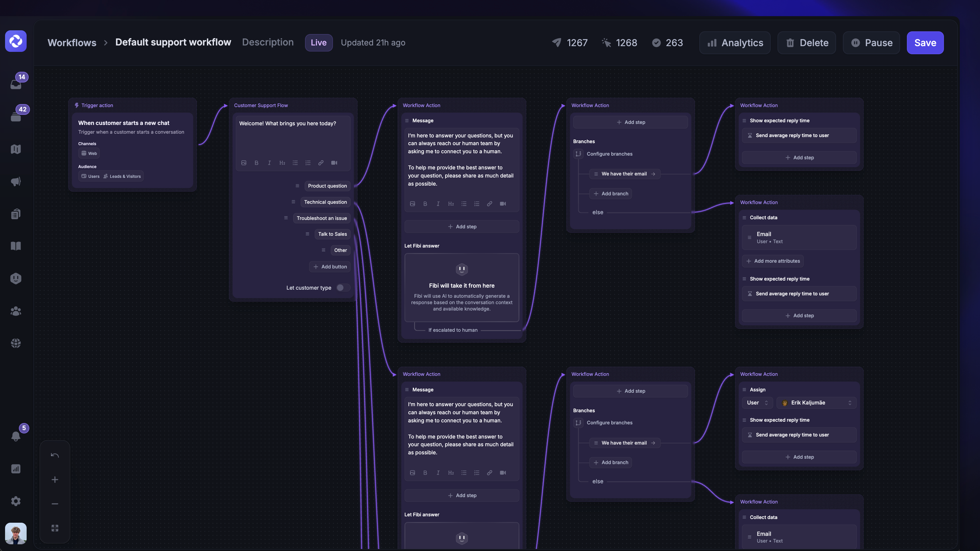The height and width of the screenshot is (551, 980).
Task: Click the undo arrow icon
Action: tap(55, 455)
